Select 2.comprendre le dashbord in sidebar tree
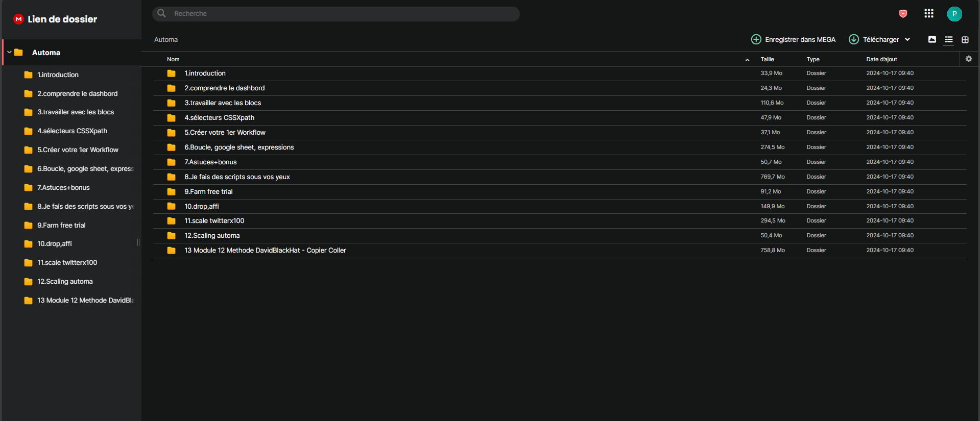 [x=77, y=94]
